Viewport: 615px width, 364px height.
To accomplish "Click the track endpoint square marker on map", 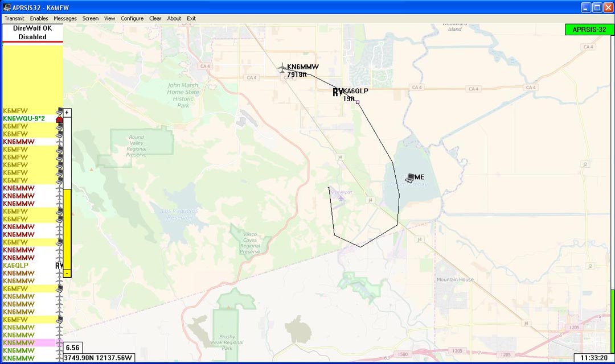I will [358, 102].
